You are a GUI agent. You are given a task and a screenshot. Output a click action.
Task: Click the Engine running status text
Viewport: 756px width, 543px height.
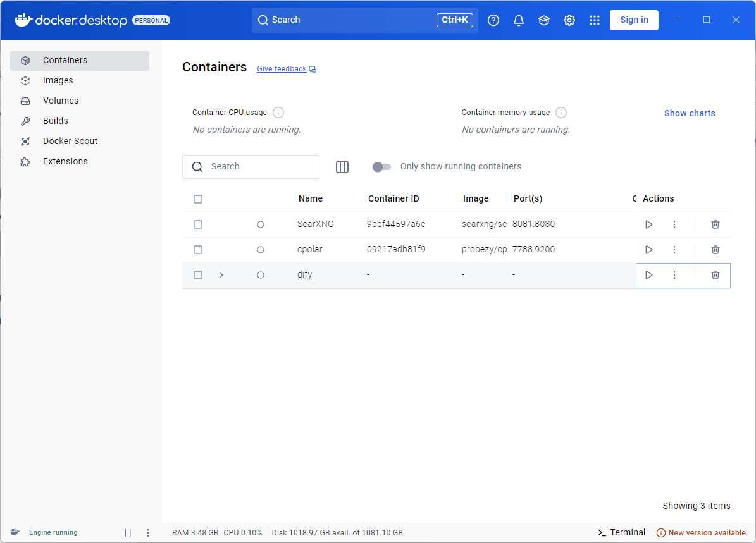click(53, 532)
